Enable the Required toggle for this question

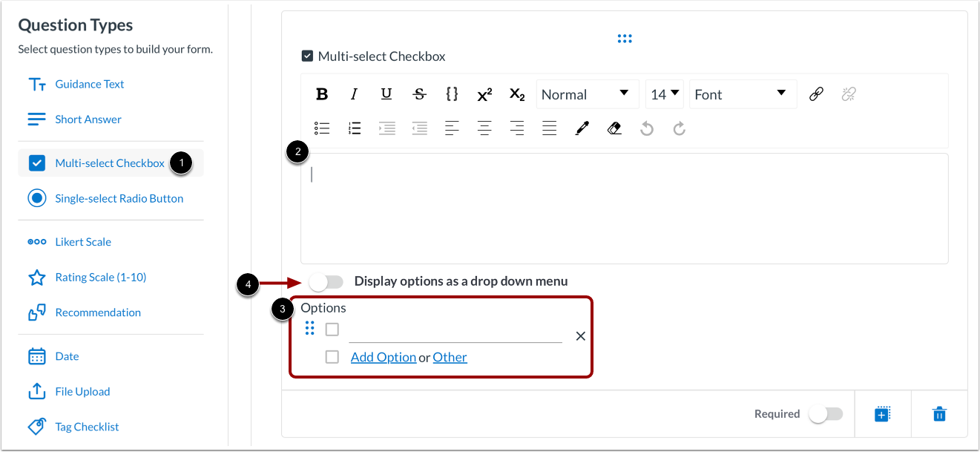click(826, 414)
